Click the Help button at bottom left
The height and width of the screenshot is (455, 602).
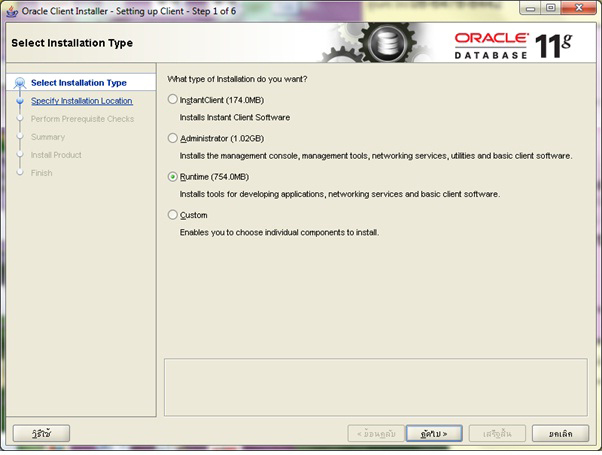coord(41,433)
